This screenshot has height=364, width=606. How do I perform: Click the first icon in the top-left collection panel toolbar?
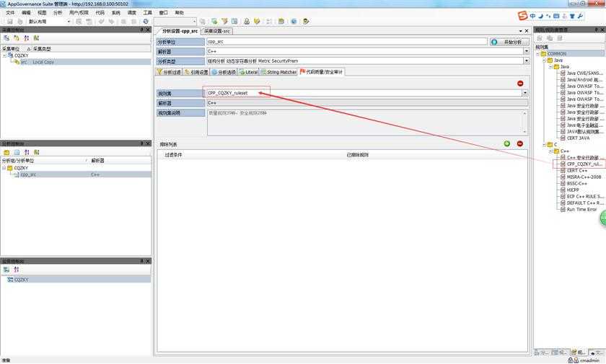(x=6, y=37)
